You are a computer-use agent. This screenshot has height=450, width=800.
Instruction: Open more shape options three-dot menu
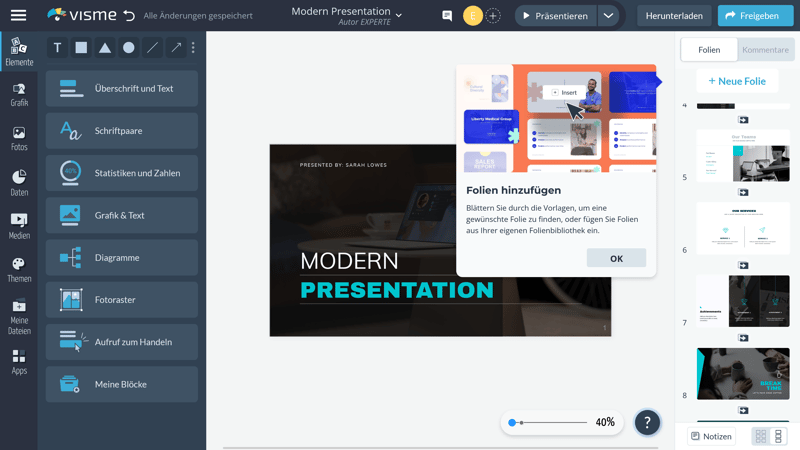pyautogui.click(x=193, y=48)
